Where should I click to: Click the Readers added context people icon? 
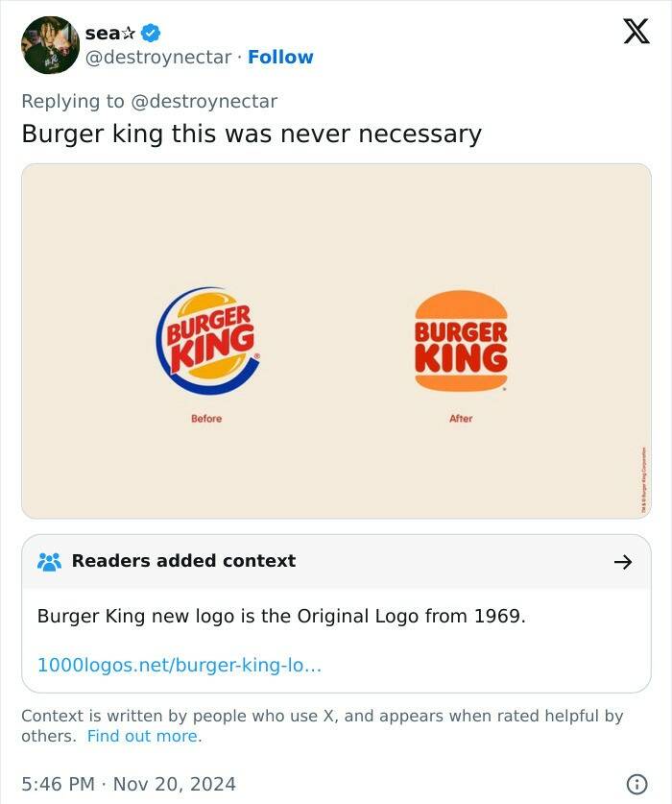coord(49,562)
